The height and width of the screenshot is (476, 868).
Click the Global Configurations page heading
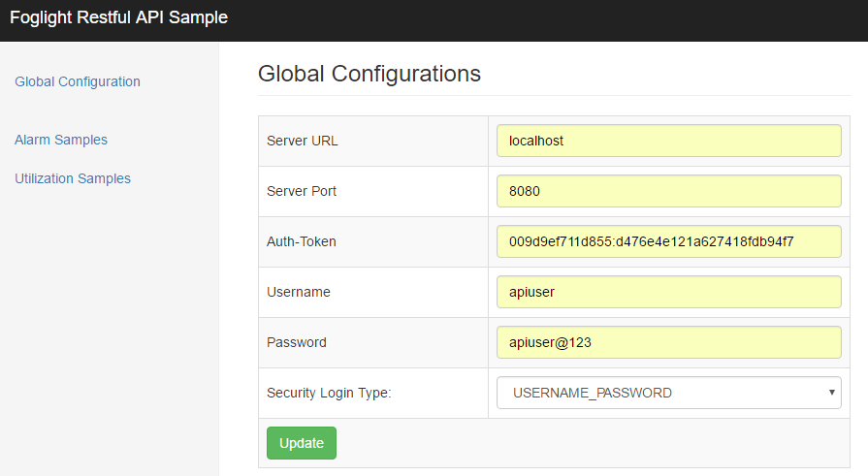click(x=370, y=73)
